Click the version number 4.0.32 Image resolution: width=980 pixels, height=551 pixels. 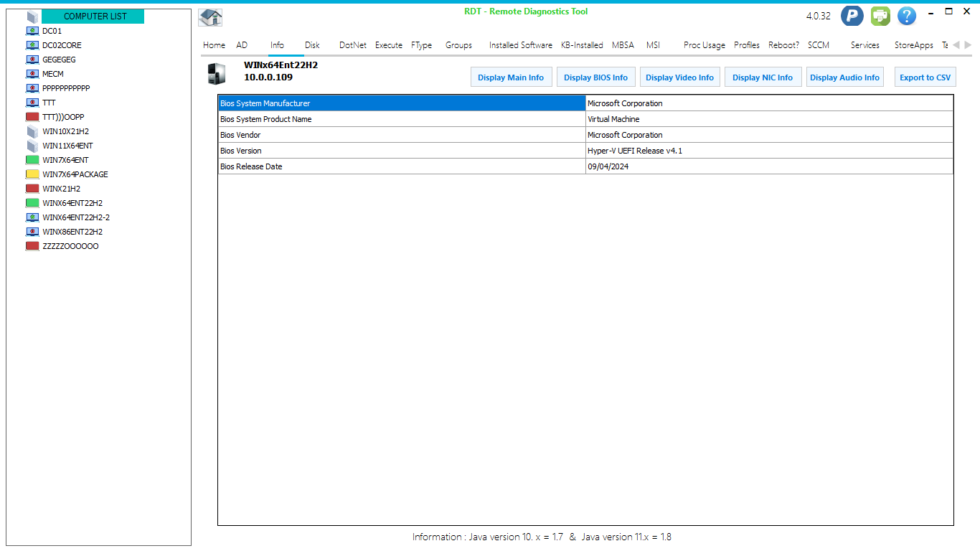pos(819,16)
